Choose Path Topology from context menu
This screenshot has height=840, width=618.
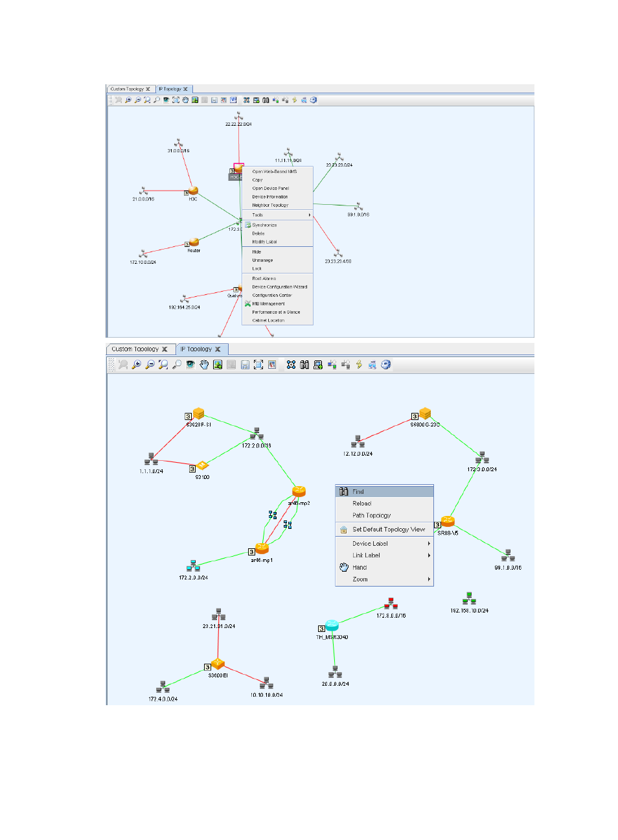(x=384, y=515)
